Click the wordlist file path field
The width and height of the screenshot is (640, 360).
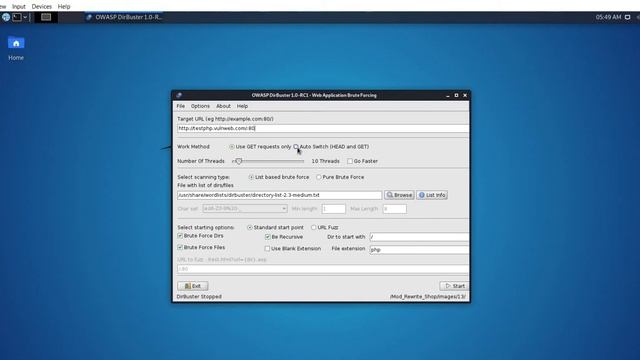click(280, 195)
